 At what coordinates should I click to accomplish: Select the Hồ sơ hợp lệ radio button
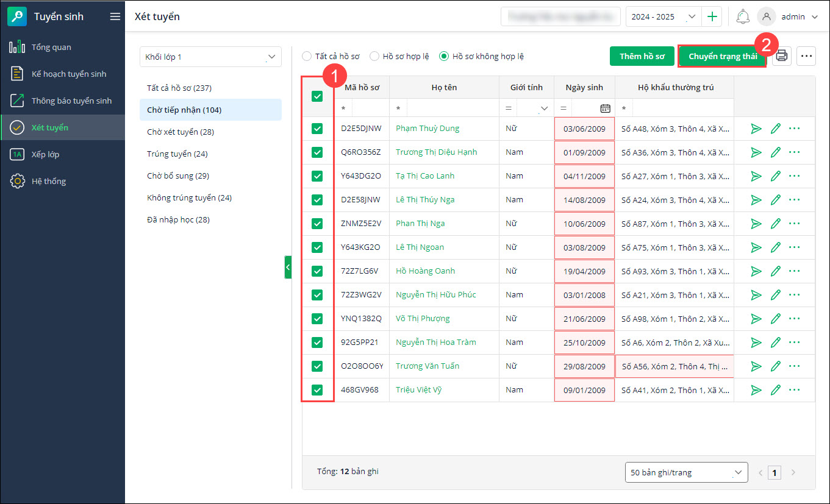pos(375,56)
